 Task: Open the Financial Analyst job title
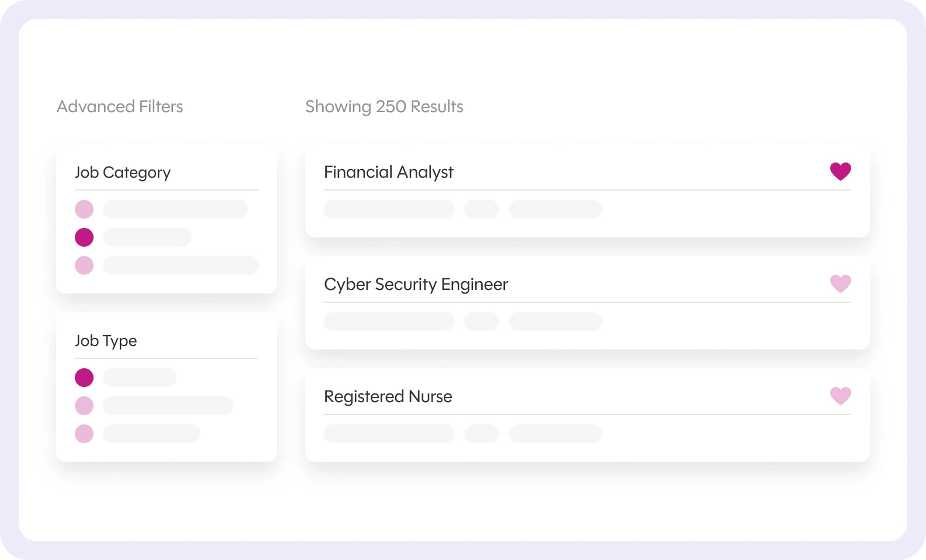click(389, 172)
